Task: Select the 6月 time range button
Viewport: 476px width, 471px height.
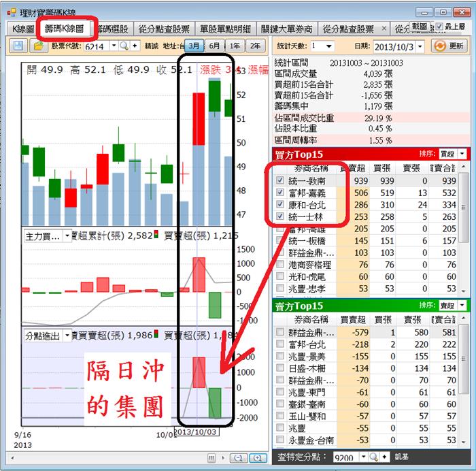Action: point(214,46)
